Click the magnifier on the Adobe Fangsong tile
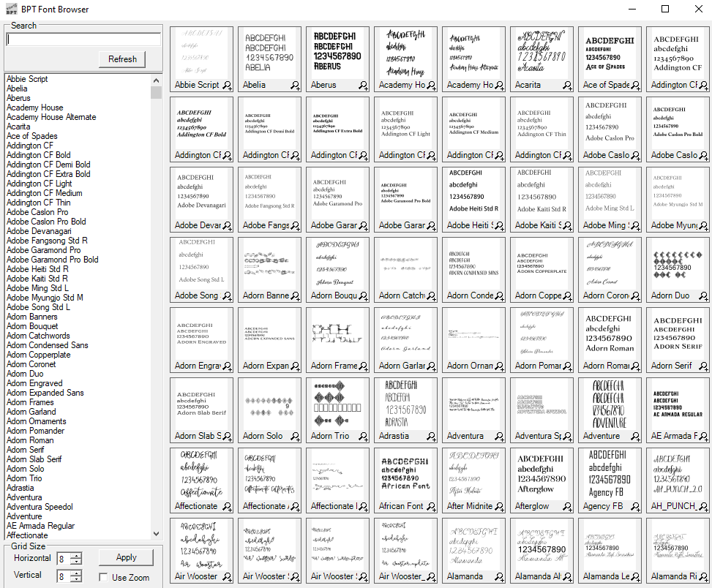Screen dimensions: 712x588 pyautogui.click(x=295, y=225)
